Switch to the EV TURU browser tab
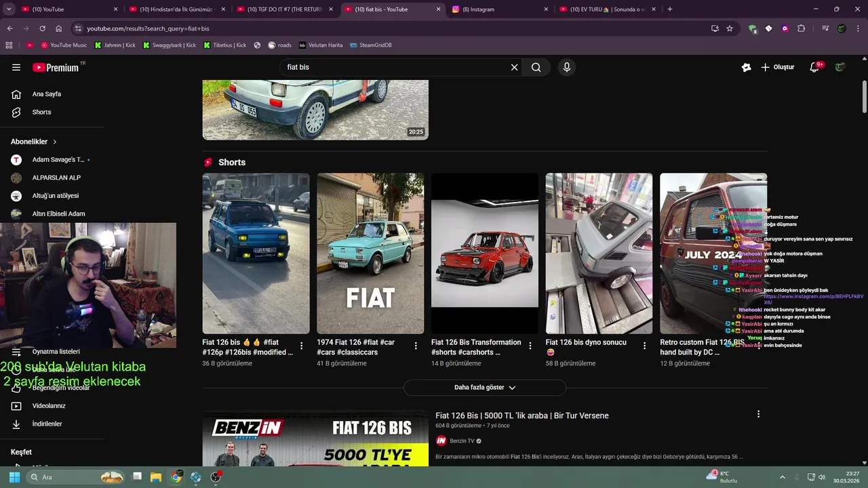868x488 pixels. point(606,9)
